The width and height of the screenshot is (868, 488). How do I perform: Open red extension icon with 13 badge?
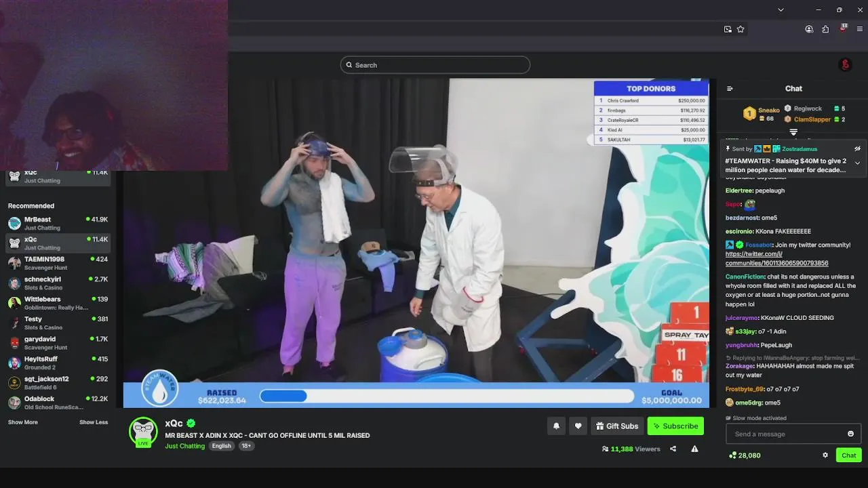click(x=843, y=28)
